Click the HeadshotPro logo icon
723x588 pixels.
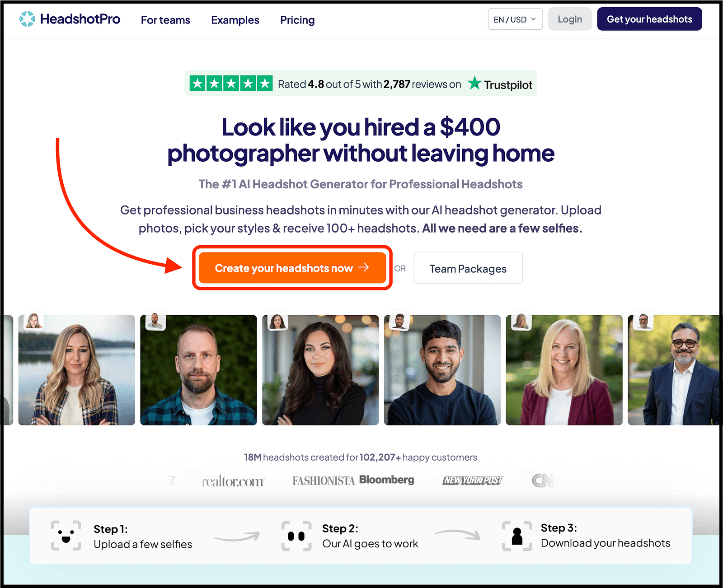pos(27,19)
